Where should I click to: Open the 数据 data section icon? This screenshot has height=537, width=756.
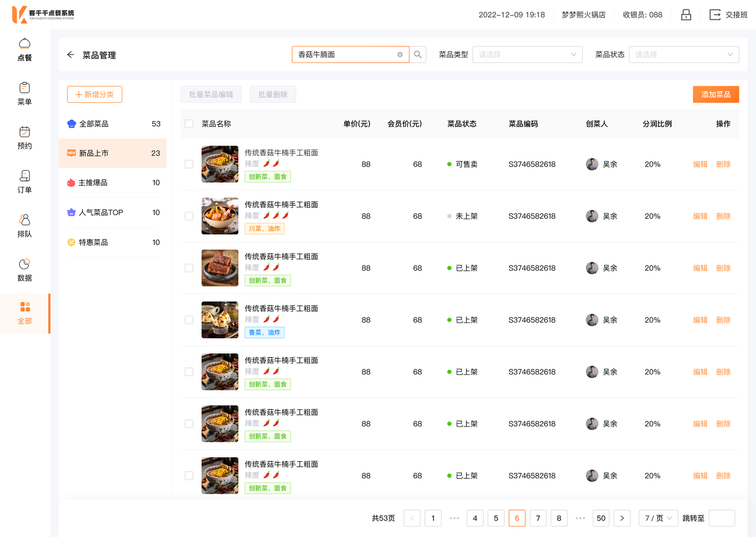(24, 264)
